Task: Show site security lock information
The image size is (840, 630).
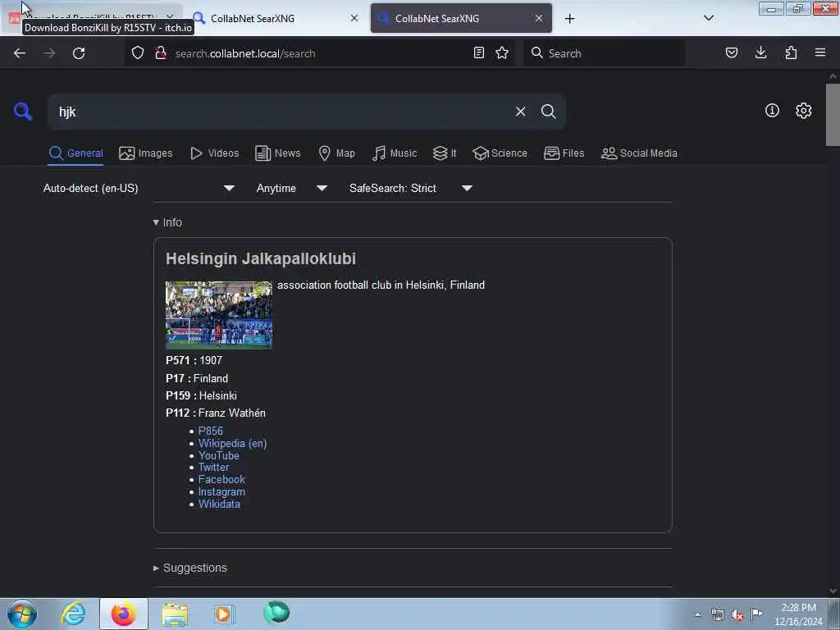Action: tap(160, 53)
